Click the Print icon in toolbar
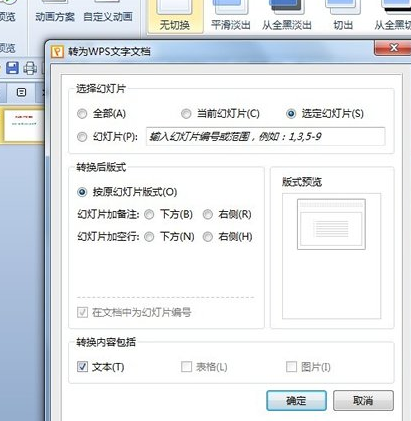Image resolution: width=411 pixels, height=421 pixels. coord(30,68)
